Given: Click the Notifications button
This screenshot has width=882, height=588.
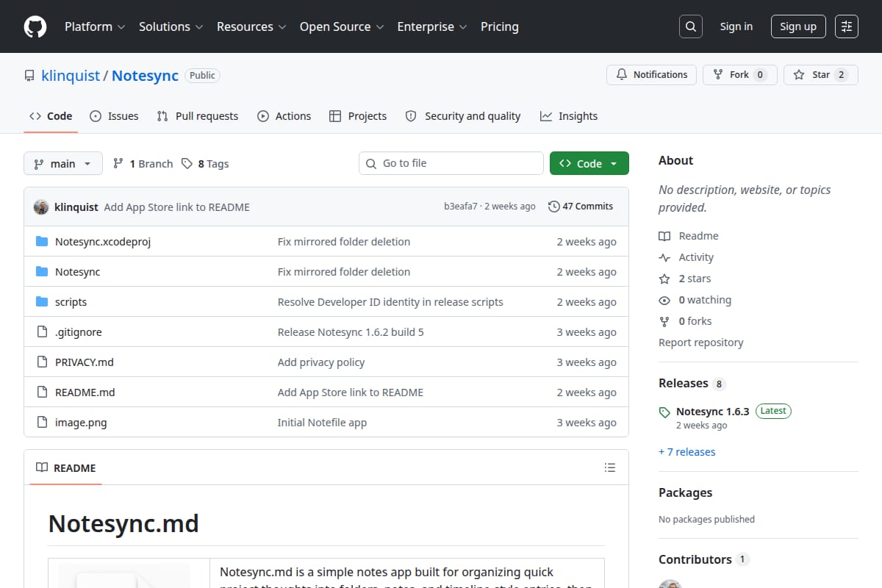Looking at the screenshot, I should click(651, 75).
